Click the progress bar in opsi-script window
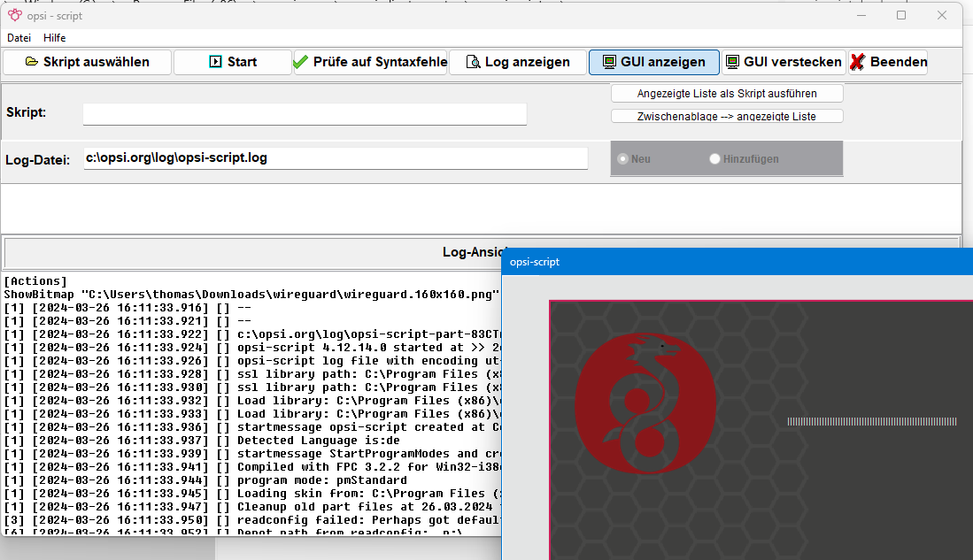 (871, 422)
